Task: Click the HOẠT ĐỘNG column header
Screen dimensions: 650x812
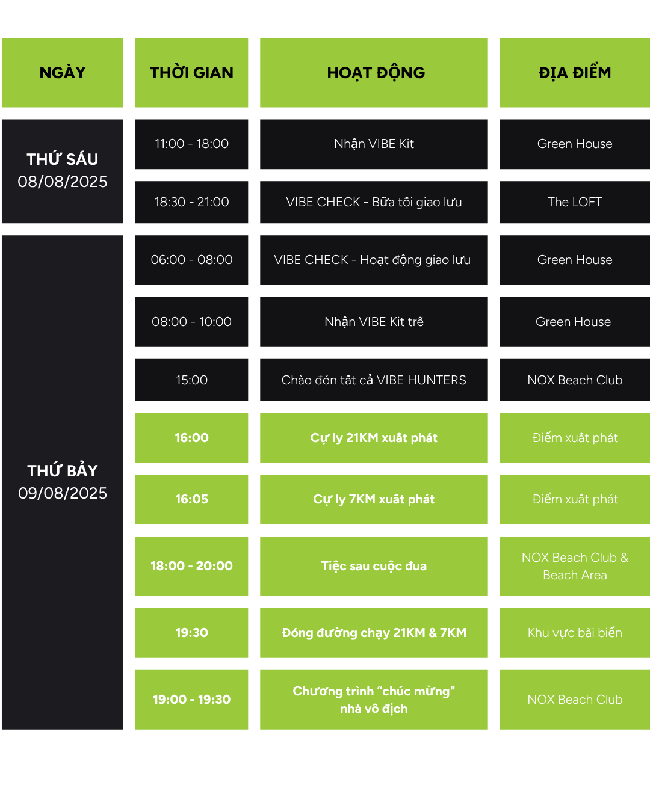Action: [374, 73]
